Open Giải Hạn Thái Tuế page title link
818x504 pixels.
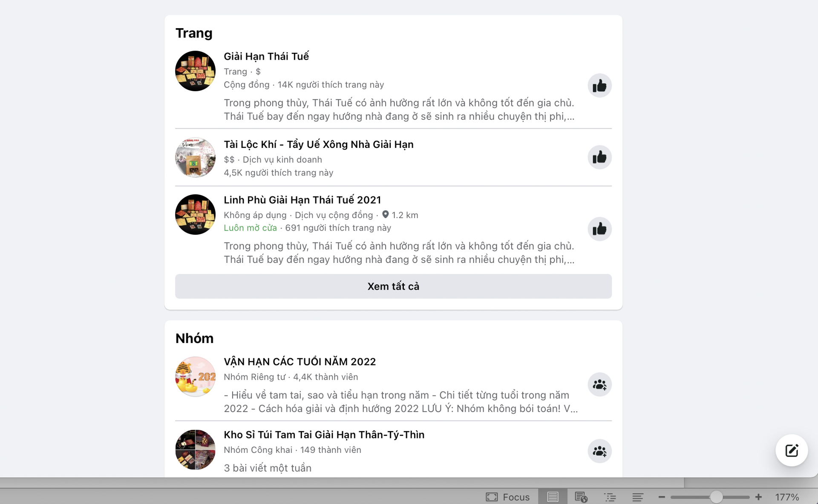[x=266, y=56]
